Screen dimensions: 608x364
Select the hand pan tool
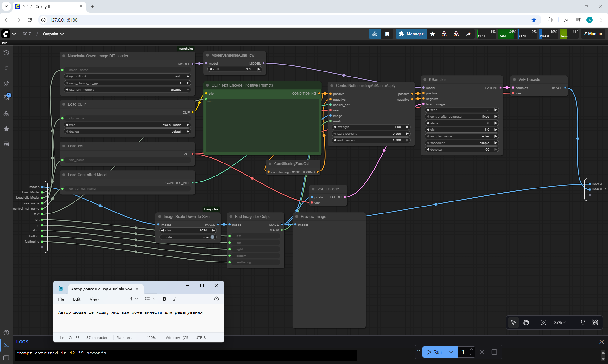click(526, 322)
